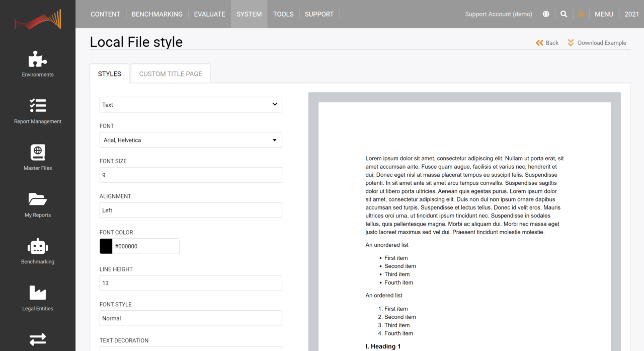Open the Arial, Helvetica font dropdown
Viewport: 644px width, 351px height.
click(190, 139)
